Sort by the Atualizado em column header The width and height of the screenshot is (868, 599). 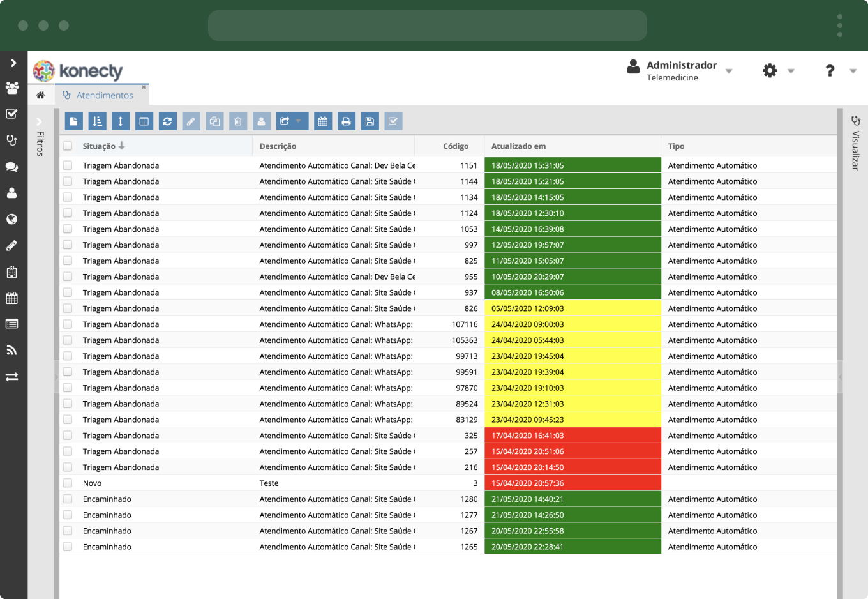518,146
